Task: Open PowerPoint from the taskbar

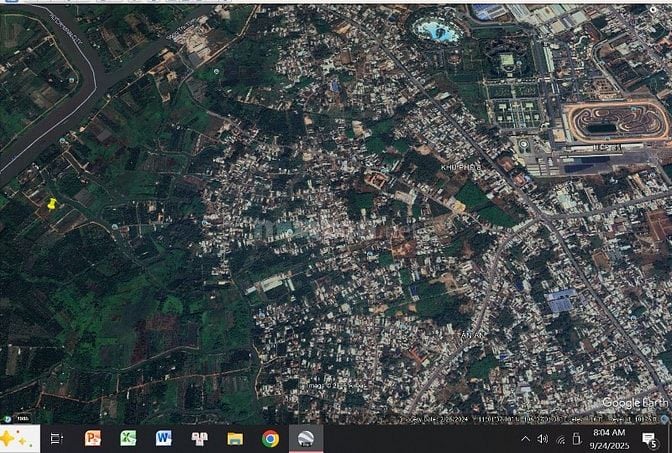Action: pyautogui.click(x=93, y=438)
